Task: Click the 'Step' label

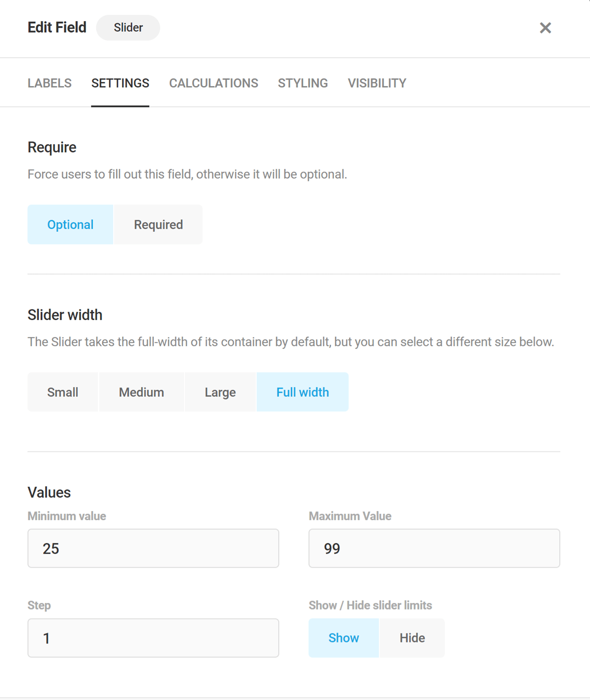Action: pyautogui.click(x=39, y=605)
